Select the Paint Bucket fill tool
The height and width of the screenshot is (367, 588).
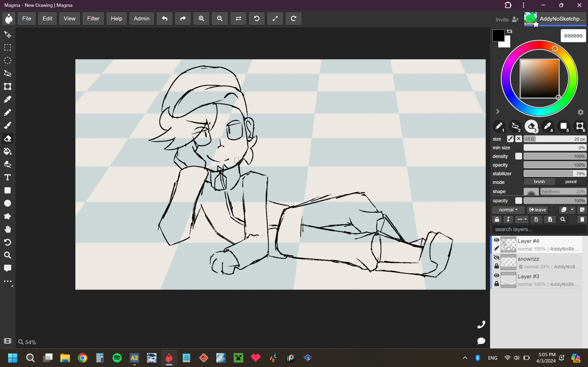(8, 151)
